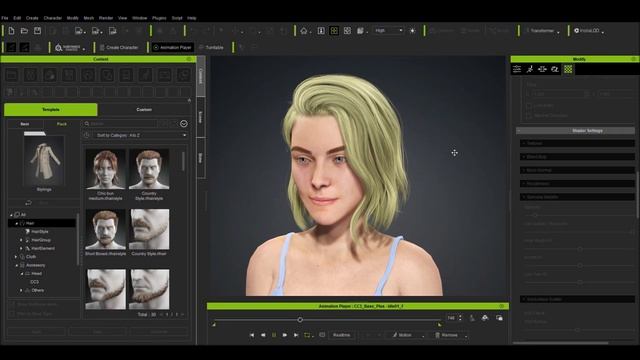Select HairStyle in the content tree
The width and height of the screenshot is (640, 360).
coord(40,231)
